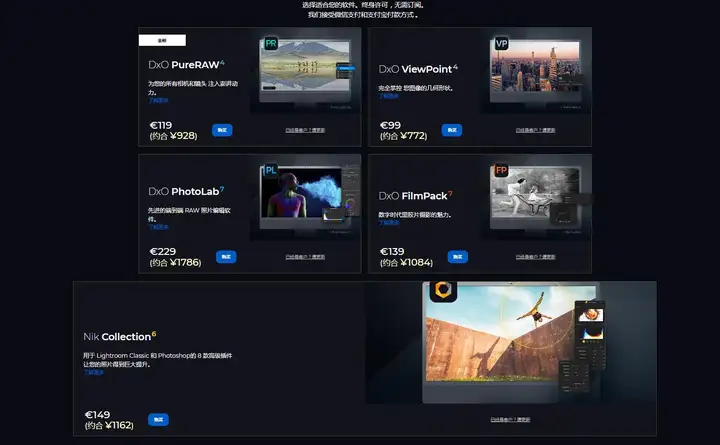720x445 pixels.
Task: Open the learn more link under Nik Collection description
Action: (93, 372)
